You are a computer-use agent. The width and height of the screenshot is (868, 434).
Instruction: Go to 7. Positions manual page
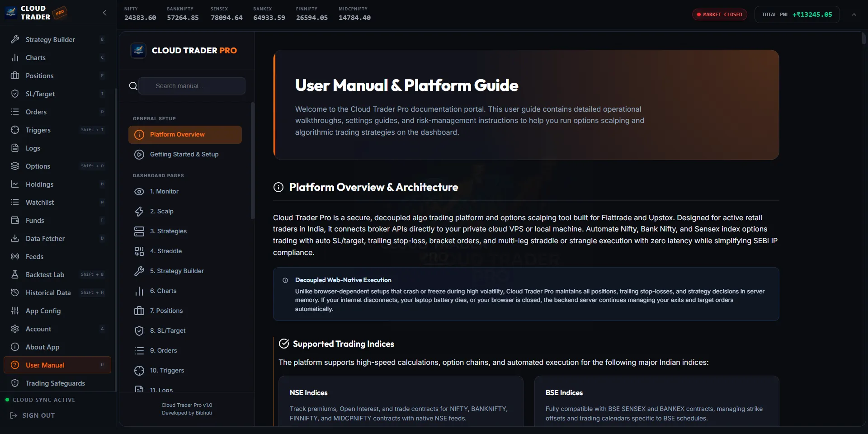(x=185, y=311)
